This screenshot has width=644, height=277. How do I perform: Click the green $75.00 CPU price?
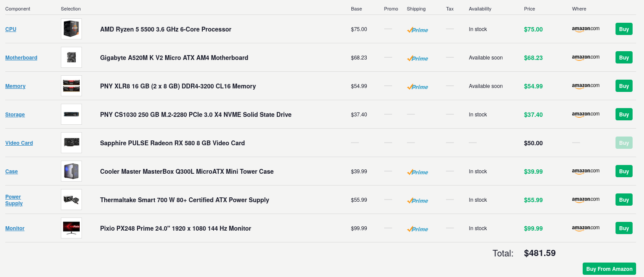533,29
